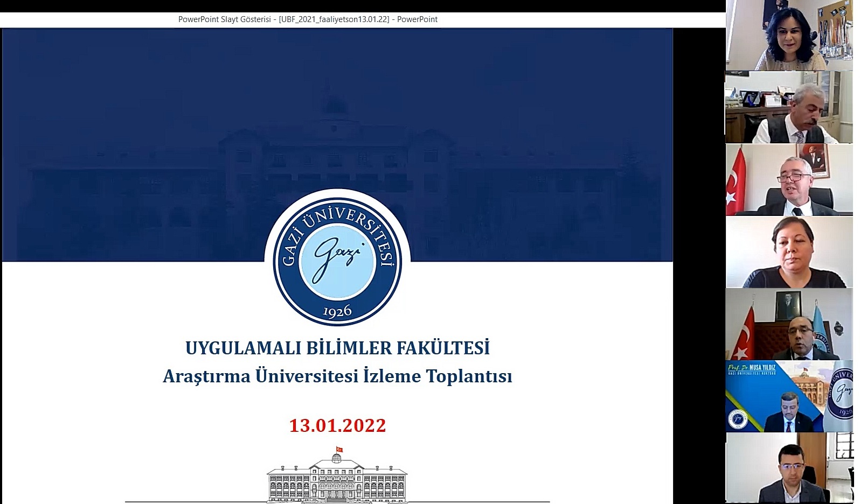
Task: Select the bottom participant video tile
Action: click(789, 470)
